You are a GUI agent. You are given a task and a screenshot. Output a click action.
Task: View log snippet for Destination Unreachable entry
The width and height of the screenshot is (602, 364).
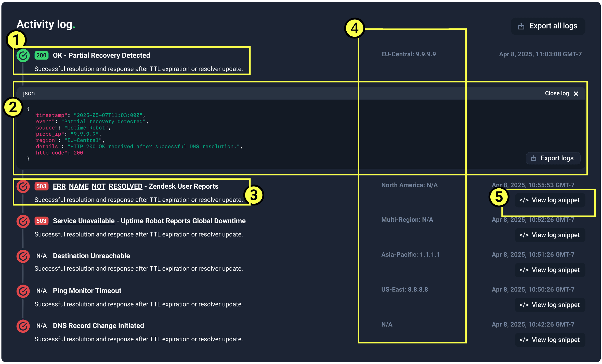pos(550,270)
